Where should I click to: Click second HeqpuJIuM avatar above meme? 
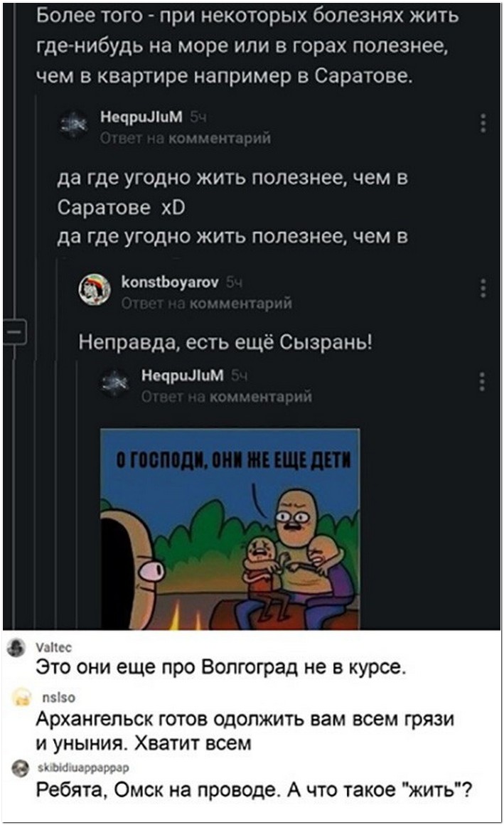pos(114,383)
